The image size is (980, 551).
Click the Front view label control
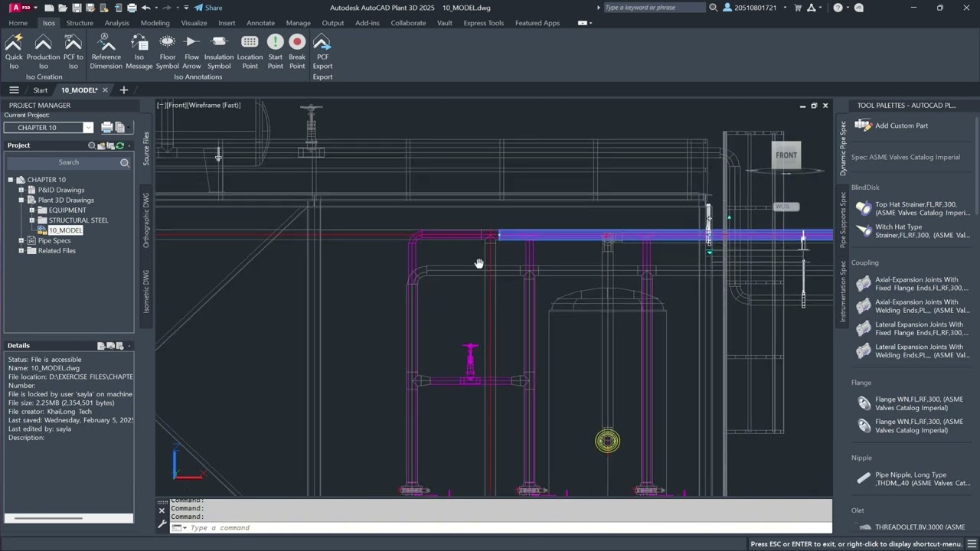pos(177,105)
